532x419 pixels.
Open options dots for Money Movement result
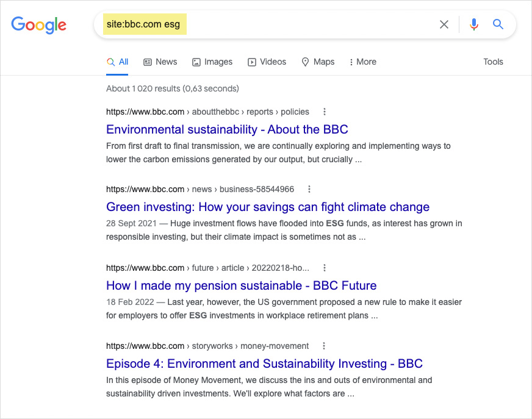[x=324, y=346]
